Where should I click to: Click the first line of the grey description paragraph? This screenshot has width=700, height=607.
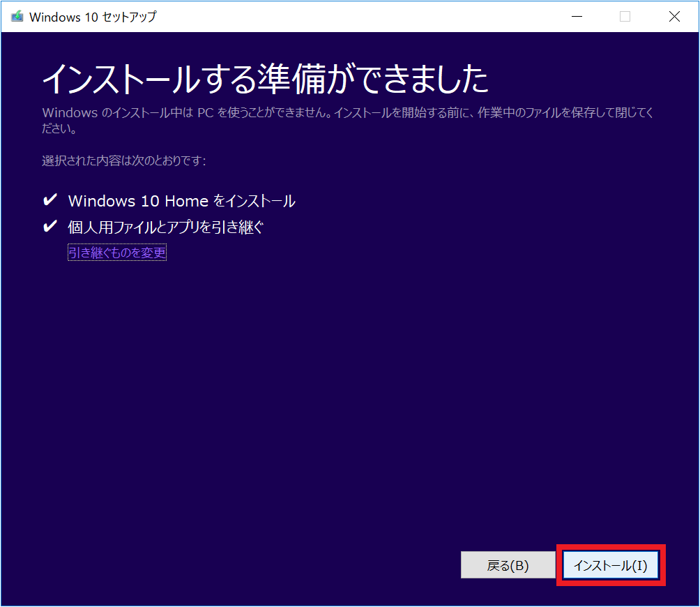(347, 112)
